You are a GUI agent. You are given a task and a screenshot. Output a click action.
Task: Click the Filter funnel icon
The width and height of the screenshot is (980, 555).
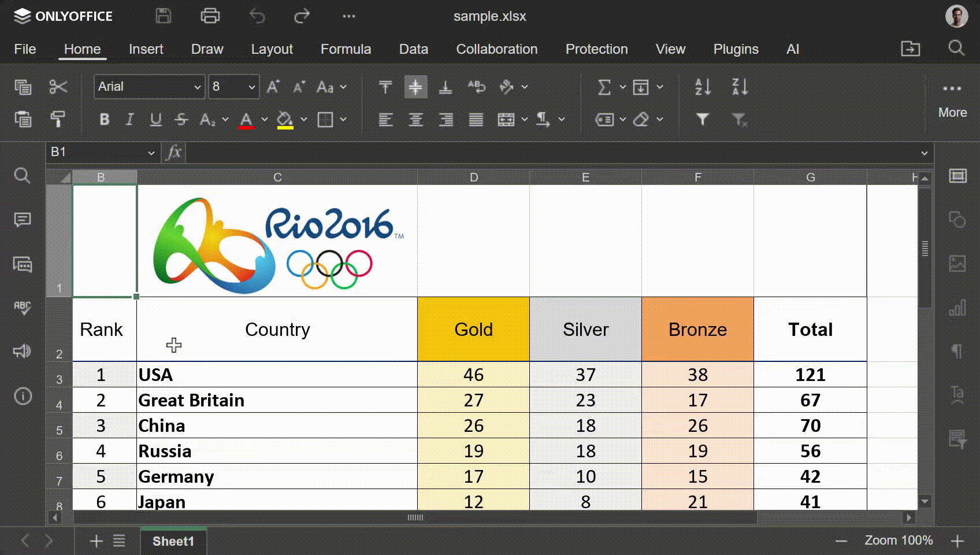pos(703,120)
